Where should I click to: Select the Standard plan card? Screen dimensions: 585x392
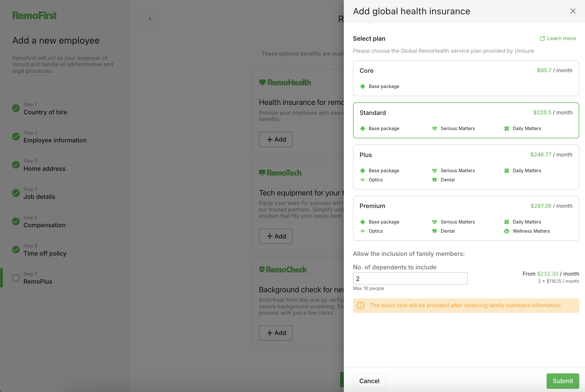tap(466, 120)
